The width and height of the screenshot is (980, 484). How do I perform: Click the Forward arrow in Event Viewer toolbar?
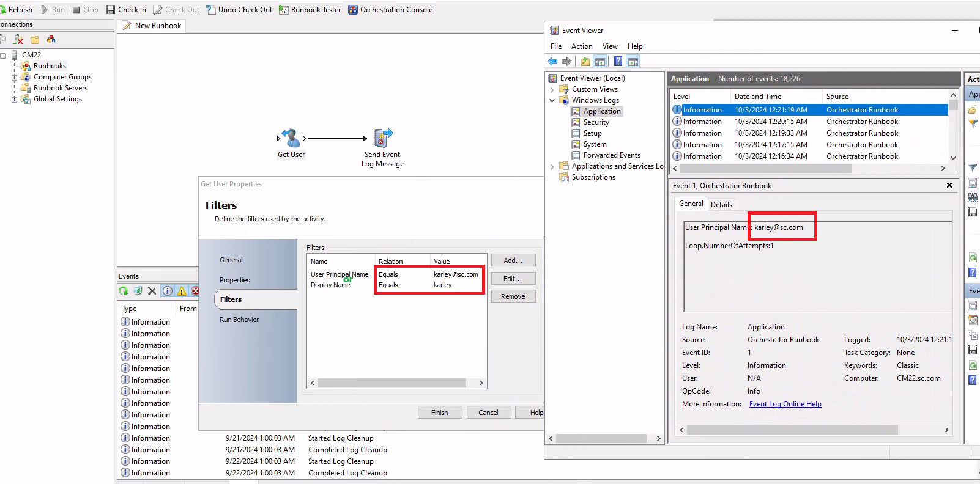(566, 61)
